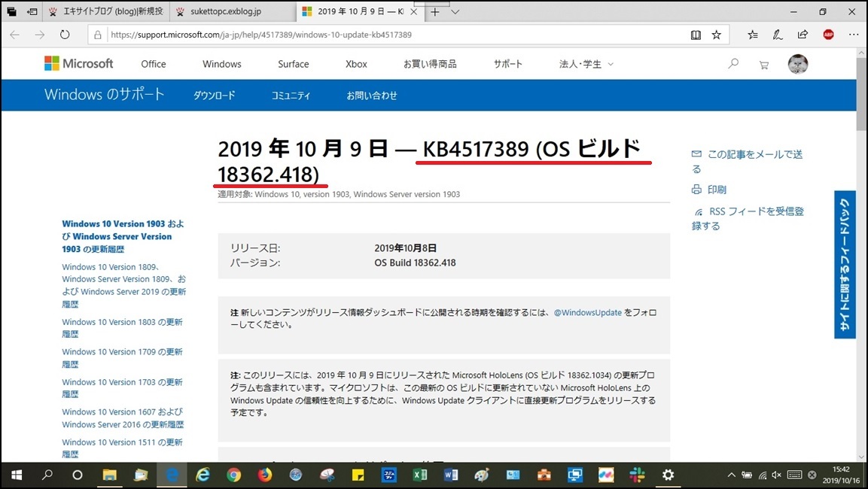
Task: Click the volume muted tray icon
Action: click(777, 475)
